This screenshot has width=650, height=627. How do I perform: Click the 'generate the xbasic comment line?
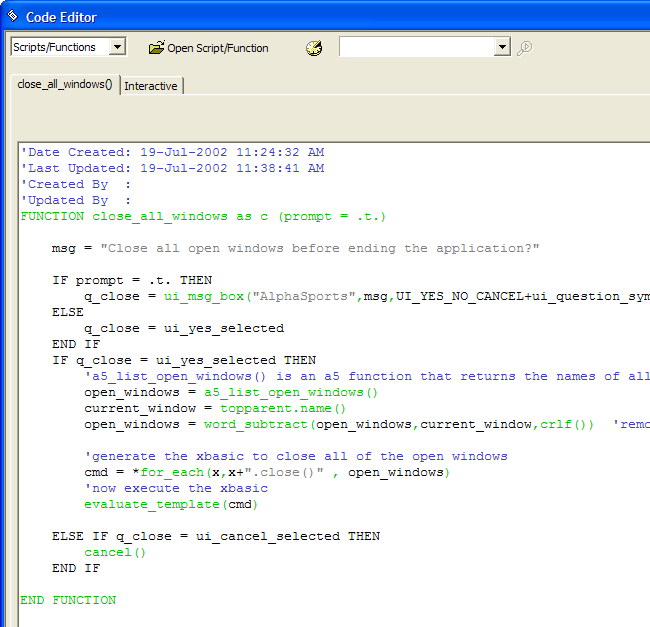tap(296, 456)
